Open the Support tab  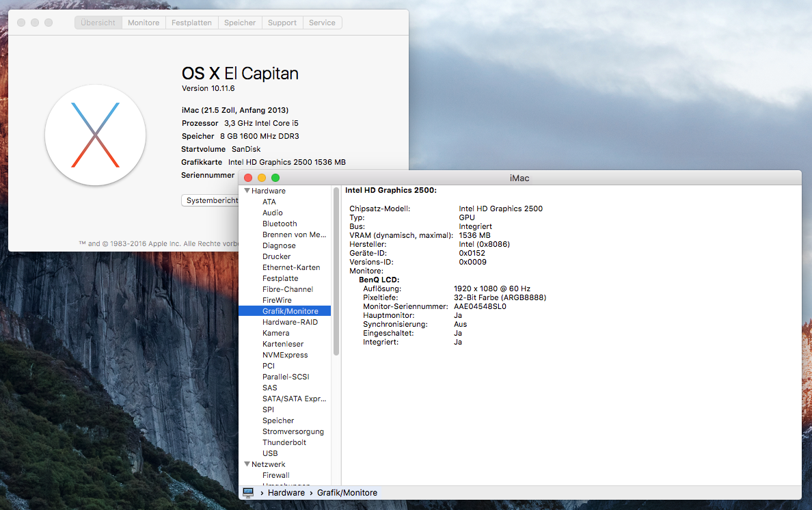click(x=282, y=23)
